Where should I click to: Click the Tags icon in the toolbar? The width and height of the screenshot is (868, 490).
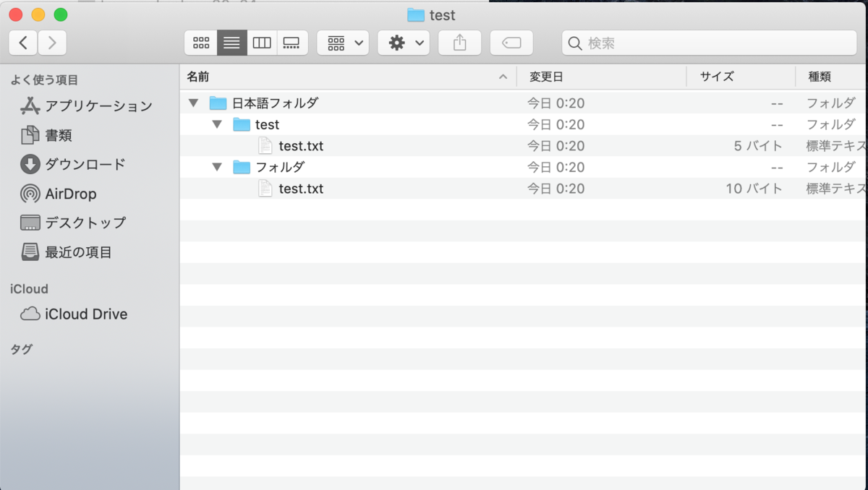click(x=511, y=43)
